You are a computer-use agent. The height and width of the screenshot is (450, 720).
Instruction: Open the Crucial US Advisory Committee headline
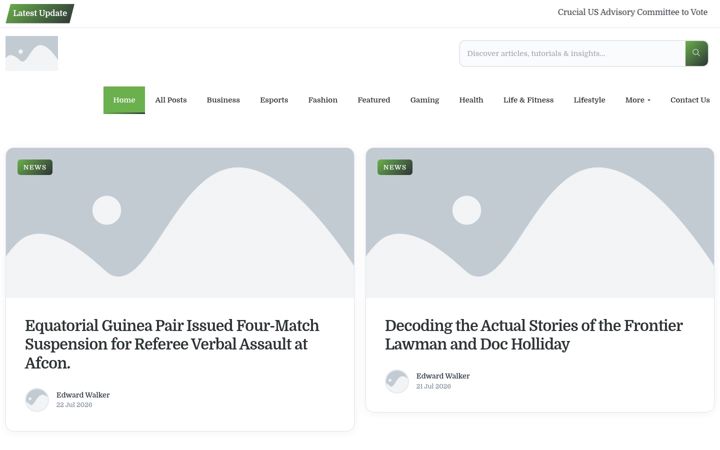[x=632, y=12]
